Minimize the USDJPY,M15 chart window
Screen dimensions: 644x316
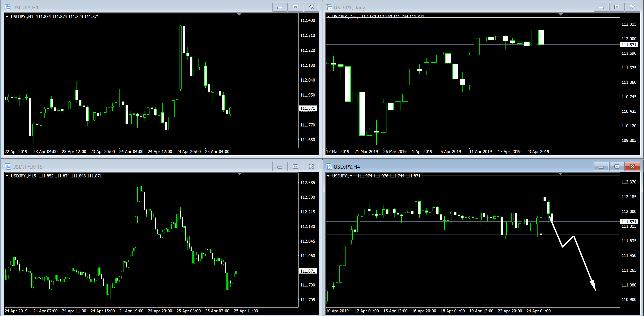tap(280, 166)
